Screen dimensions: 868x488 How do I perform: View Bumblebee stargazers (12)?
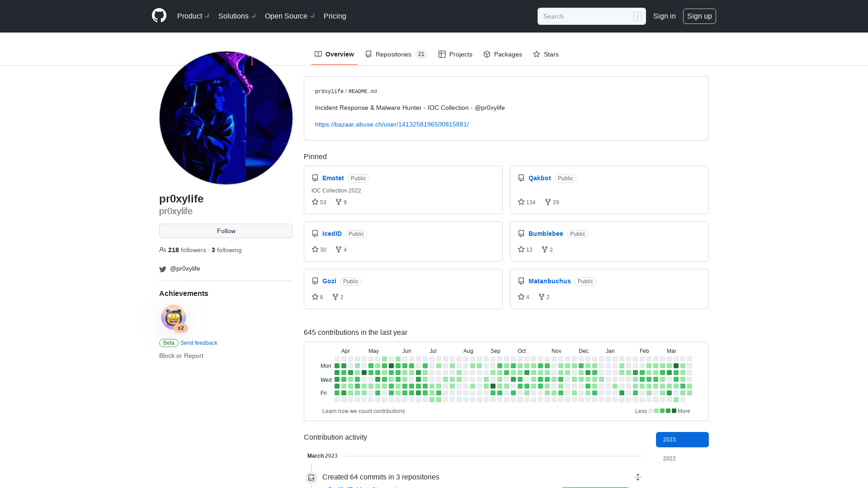[x=525, y=249]
